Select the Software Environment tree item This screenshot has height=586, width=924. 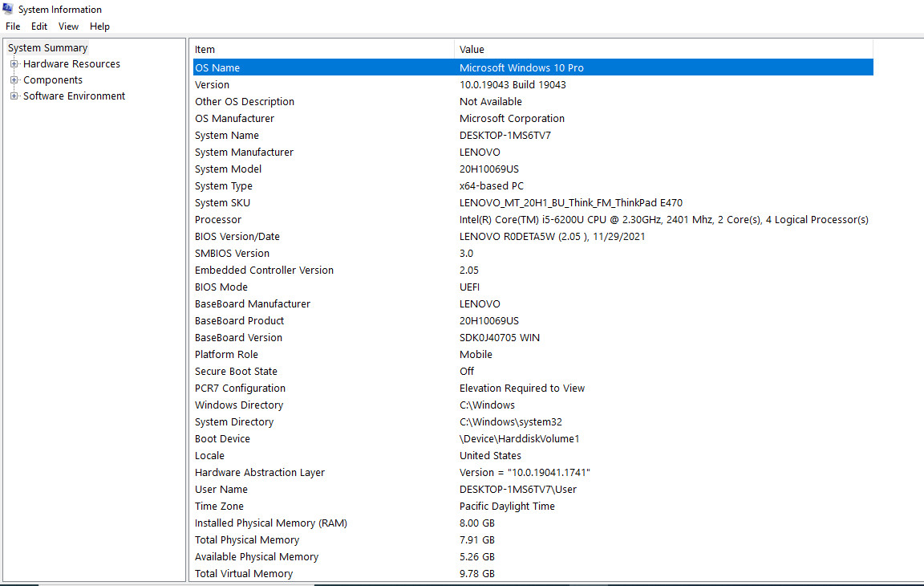click(x=74, y=96)
